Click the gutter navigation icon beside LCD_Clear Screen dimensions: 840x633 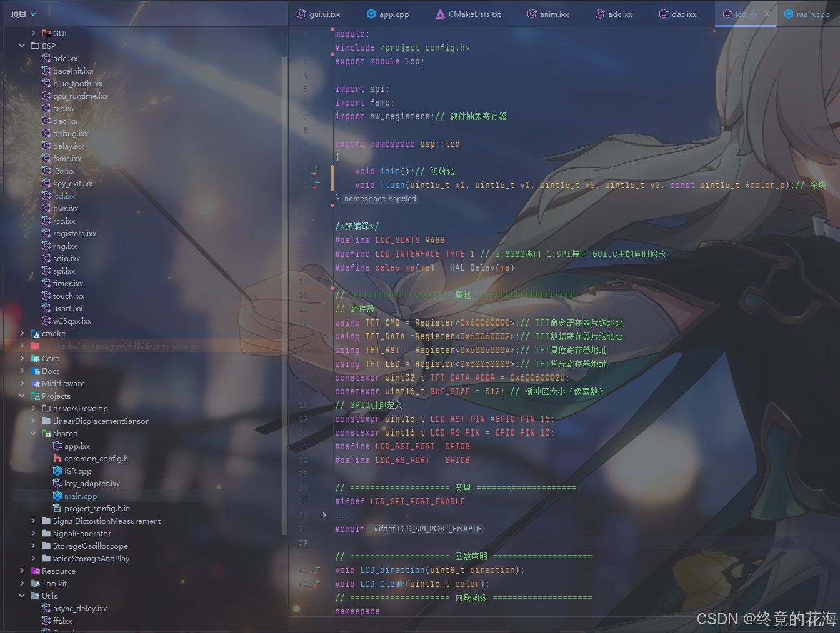[317, 583]
